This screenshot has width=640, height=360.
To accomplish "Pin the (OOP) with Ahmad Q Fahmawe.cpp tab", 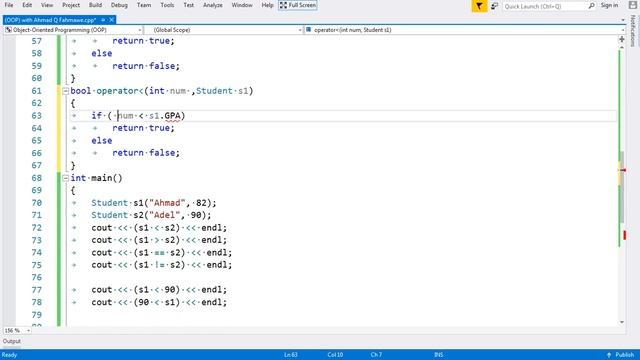I will click(x=103, y=20).
